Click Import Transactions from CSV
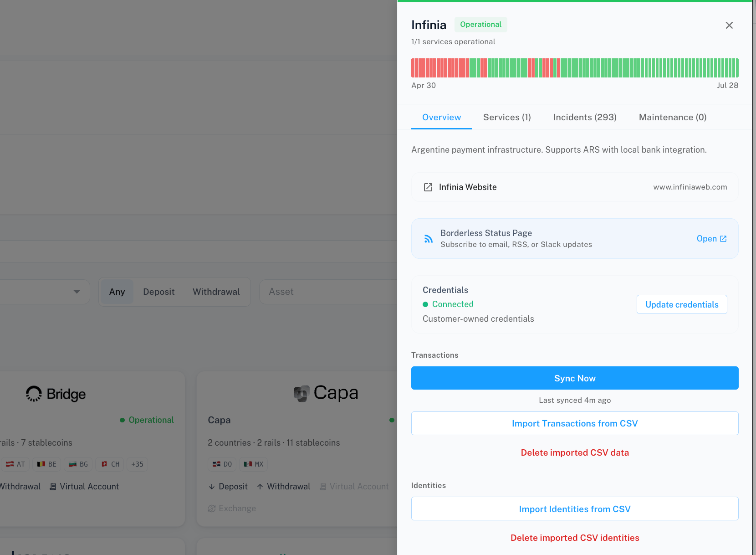756x555 pixels. [575, 423]
